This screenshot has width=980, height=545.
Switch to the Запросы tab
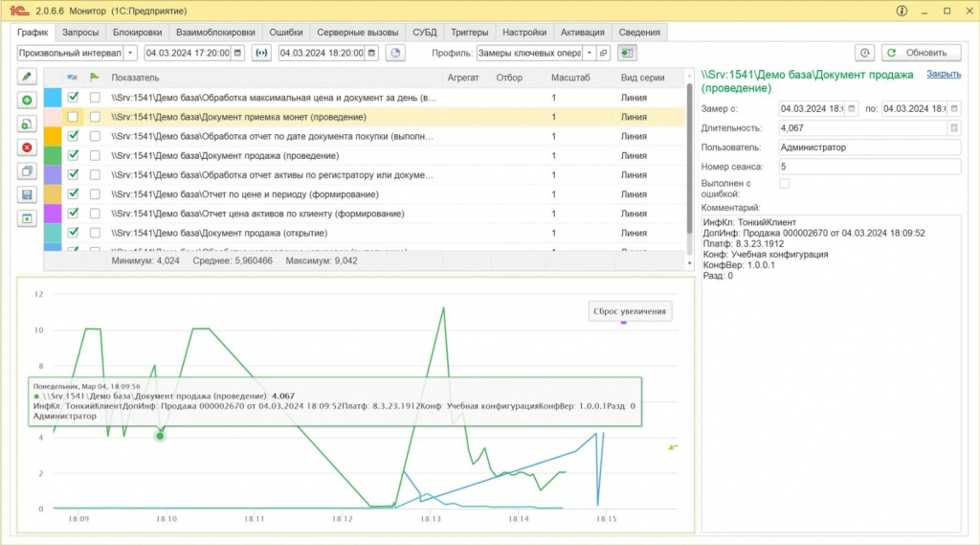click(80, 32)
